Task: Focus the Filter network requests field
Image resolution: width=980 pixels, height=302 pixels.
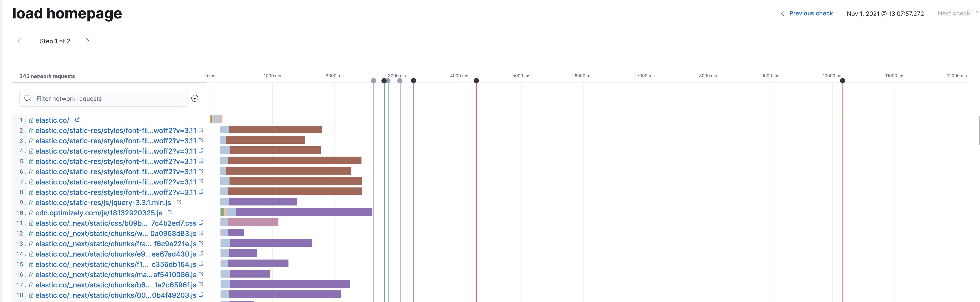Action: click(x=103, y=98)
